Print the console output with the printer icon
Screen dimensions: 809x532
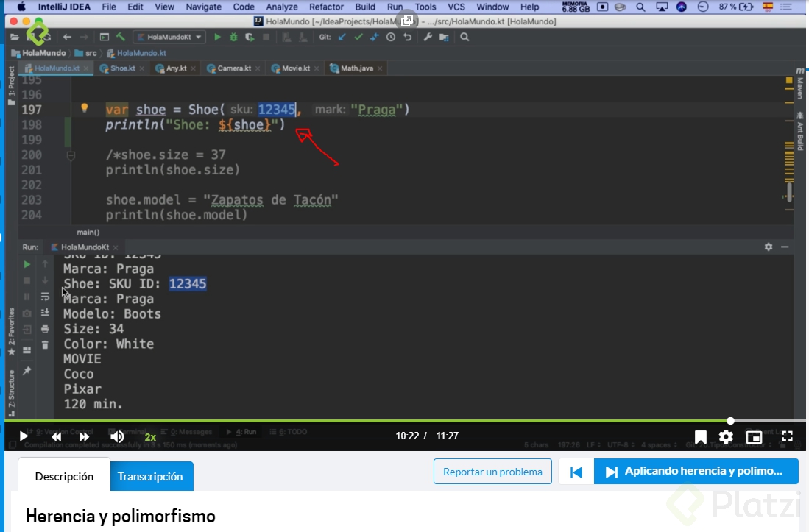(45, 329)
